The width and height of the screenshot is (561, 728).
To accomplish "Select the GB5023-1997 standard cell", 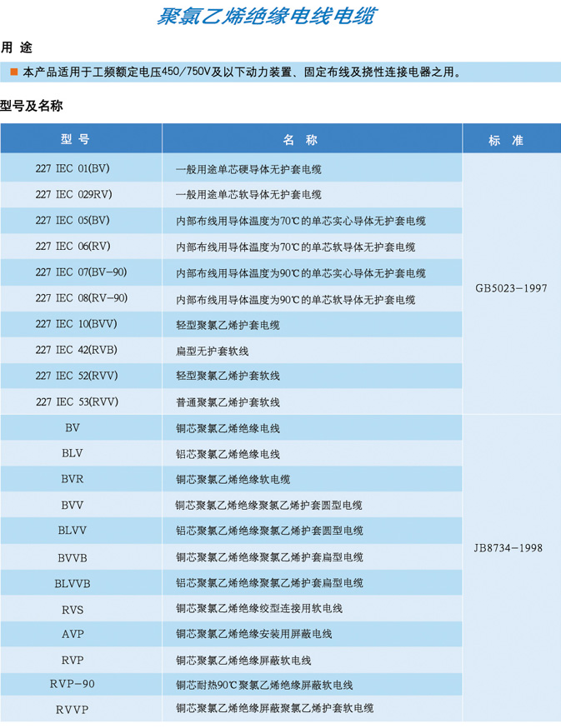I will [x=511, y=287].
